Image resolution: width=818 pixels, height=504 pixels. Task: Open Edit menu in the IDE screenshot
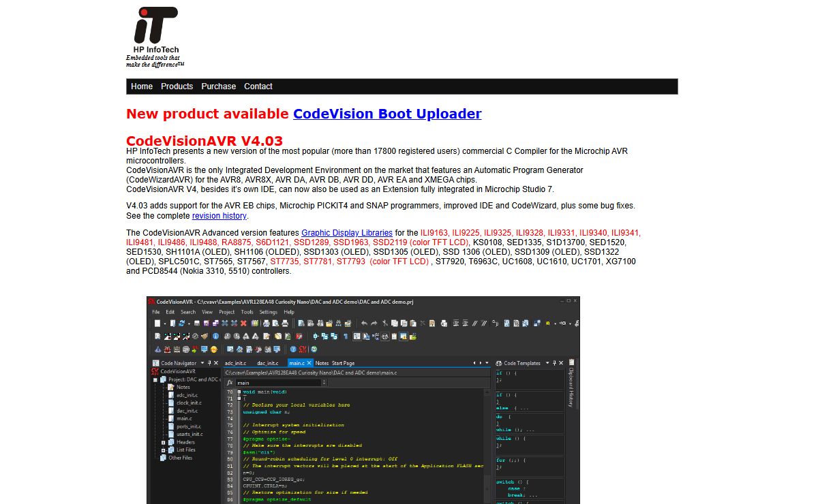[x=170, y=312]
